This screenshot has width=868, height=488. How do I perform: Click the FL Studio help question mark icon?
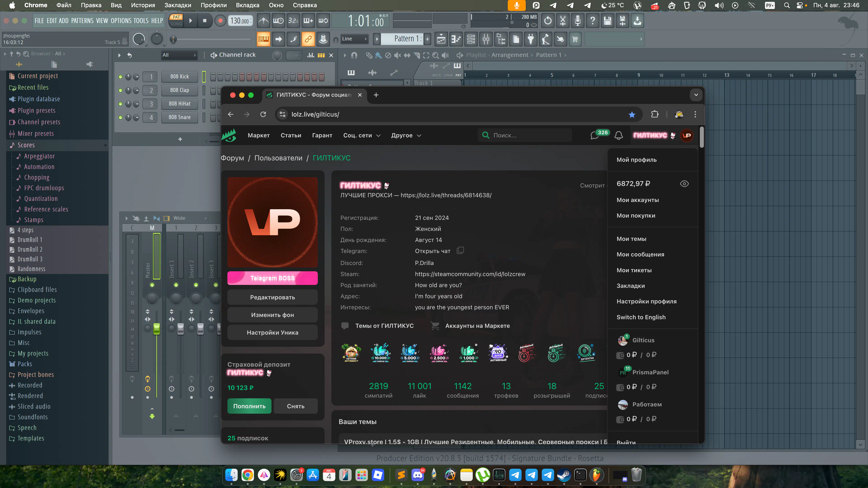pos(593,21)
